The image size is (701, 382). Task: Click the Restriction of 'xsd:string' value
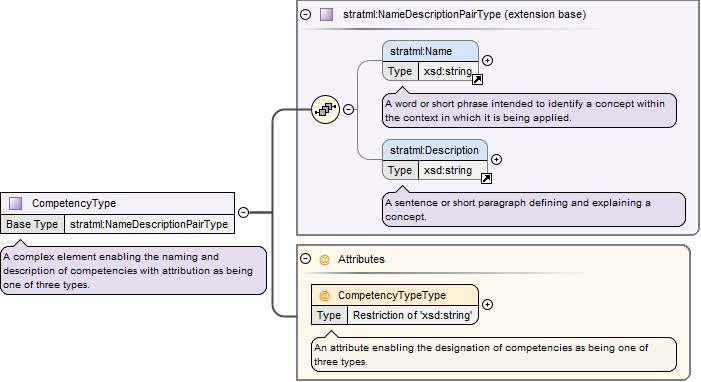[413, 315]
